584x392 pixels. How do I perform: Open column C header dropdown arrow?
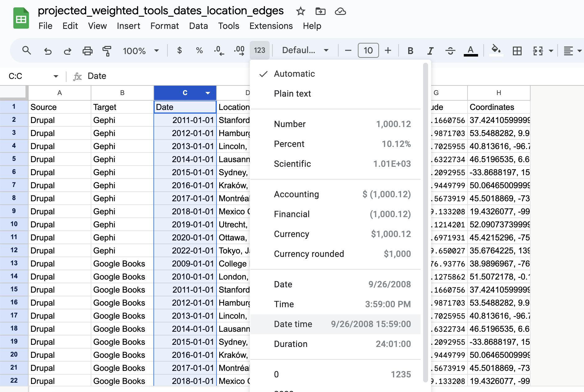(x=208, y=93)
